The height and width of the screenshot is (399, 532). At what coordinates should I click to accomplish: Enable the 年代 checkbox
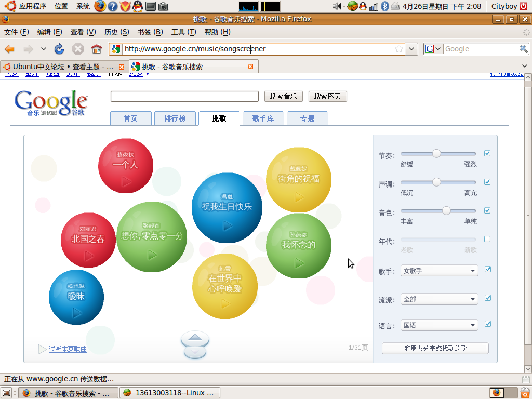click(487, 239)
